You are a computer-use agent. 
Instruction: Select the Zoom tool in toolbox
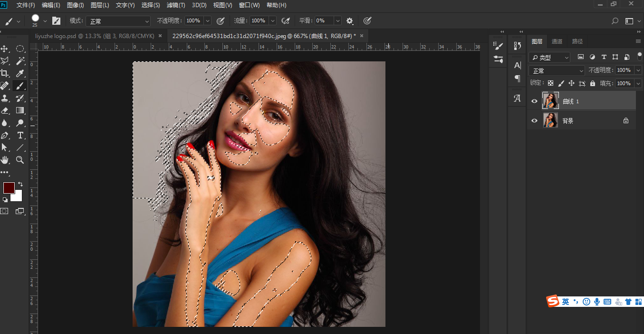[20, 160]
